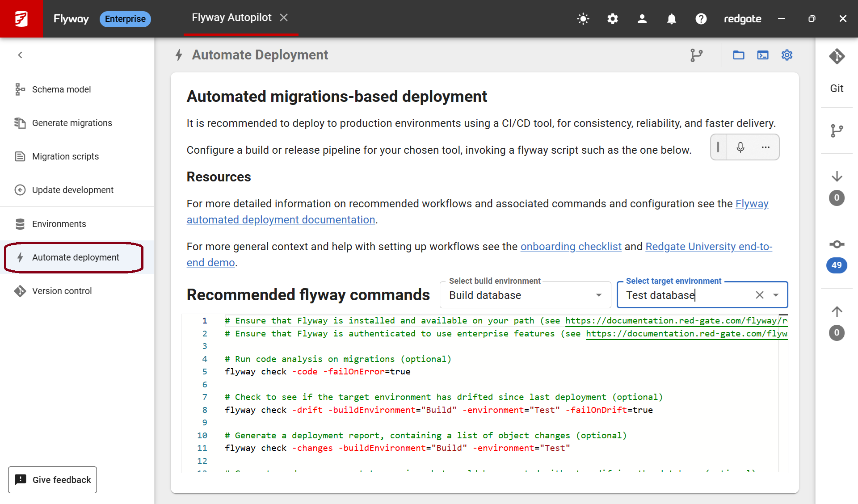Click the Flyway red logo icon
Image resolution: width=858 pixels, height=504 pixels.
(21, 18)
